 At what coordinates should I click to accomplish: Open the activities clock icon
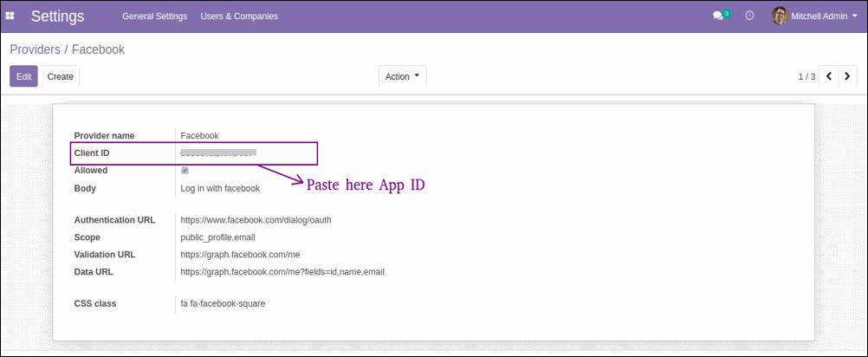pyautogui.click(x=749, y=16)
